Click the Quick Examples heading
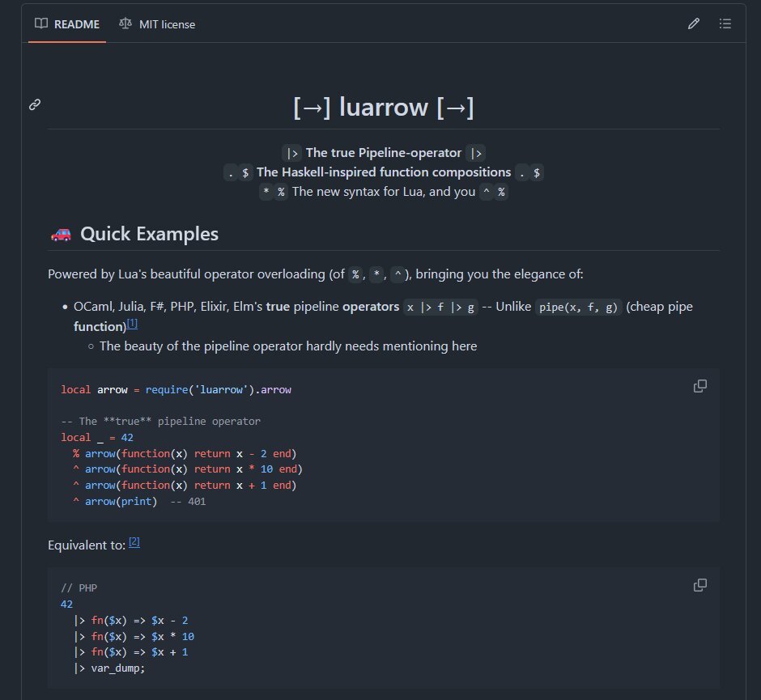Image resolution: width=761 pixels, height=700 pixels. click(x=150, y=234)
